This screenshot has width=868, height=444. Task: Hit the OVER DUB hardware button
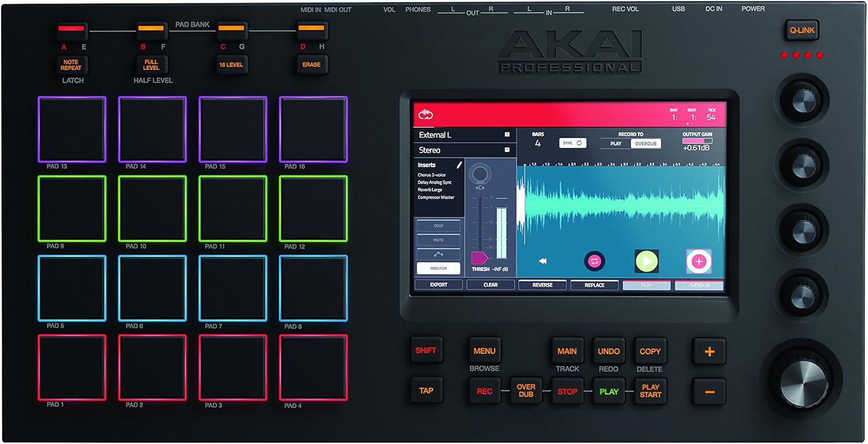pos(526,391)
